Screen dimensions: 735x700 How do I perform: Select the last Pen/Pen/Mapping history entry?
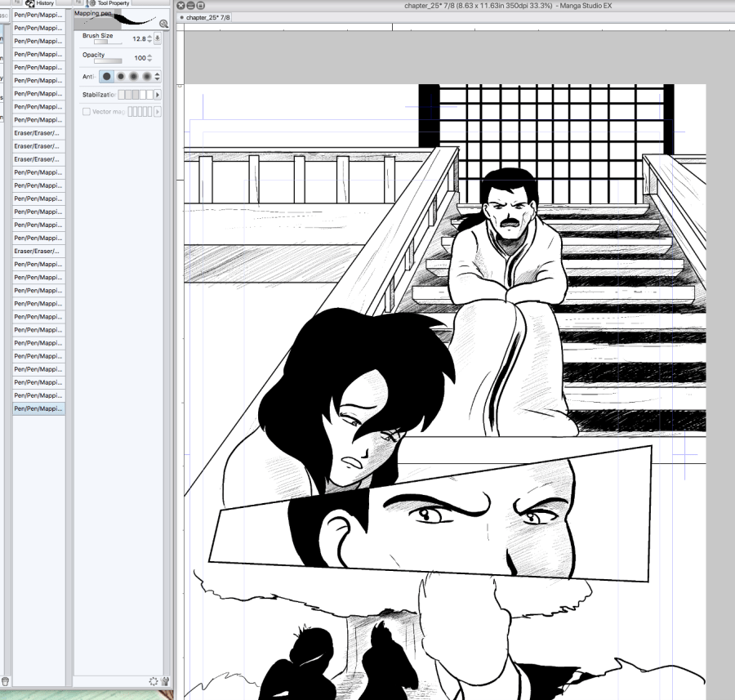pos(38,408)
